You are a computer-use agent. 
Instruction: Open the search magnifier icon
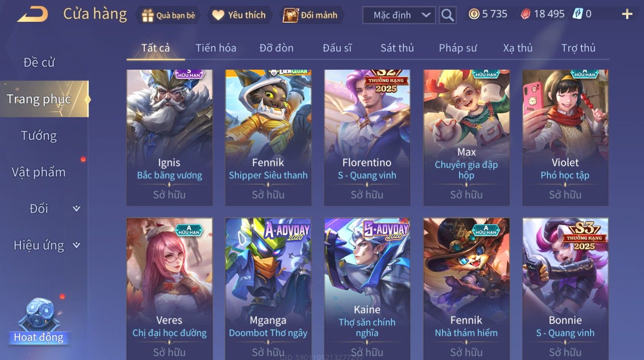(x=447, y=15)
